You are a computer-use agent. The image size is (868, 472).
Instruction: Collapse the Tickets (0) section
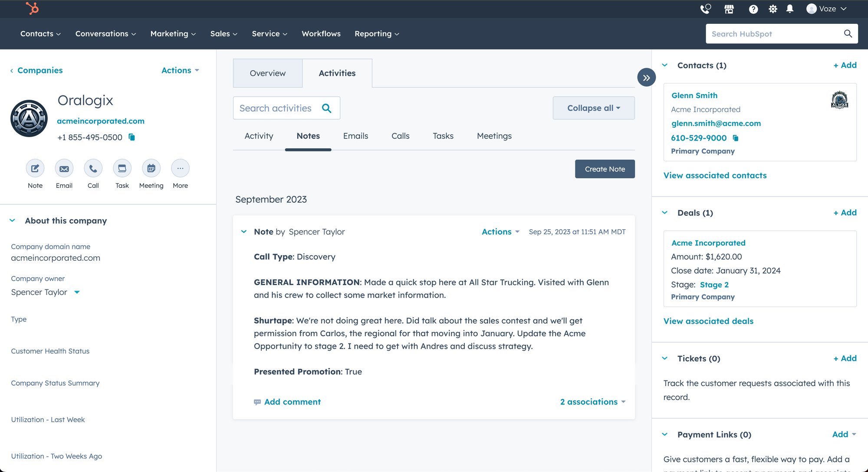click(x=665, y=358)
